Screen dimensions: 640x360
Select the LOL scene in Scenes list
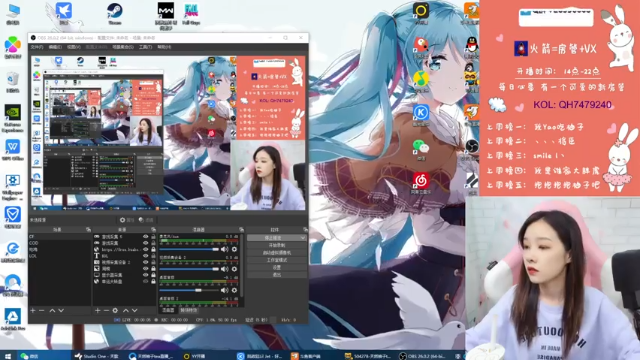tap(60, 256)
